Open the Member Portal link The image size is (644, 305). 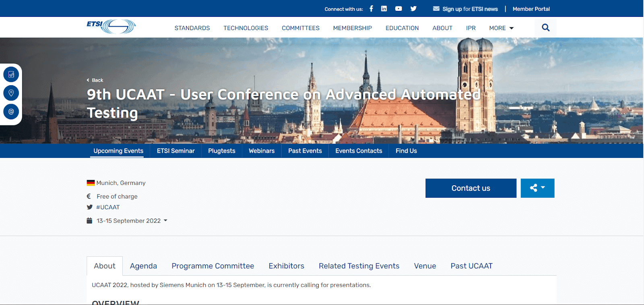(x=531, y=9)
